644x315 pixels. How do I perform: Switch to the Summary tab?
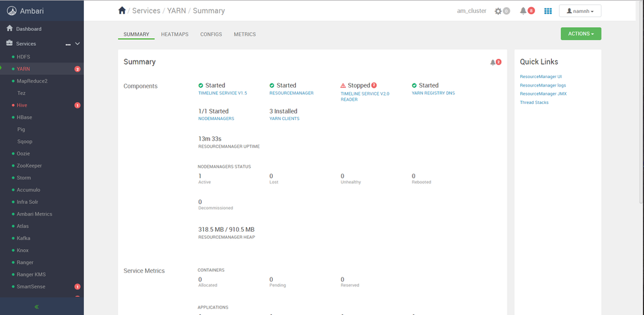click(136, 35)
